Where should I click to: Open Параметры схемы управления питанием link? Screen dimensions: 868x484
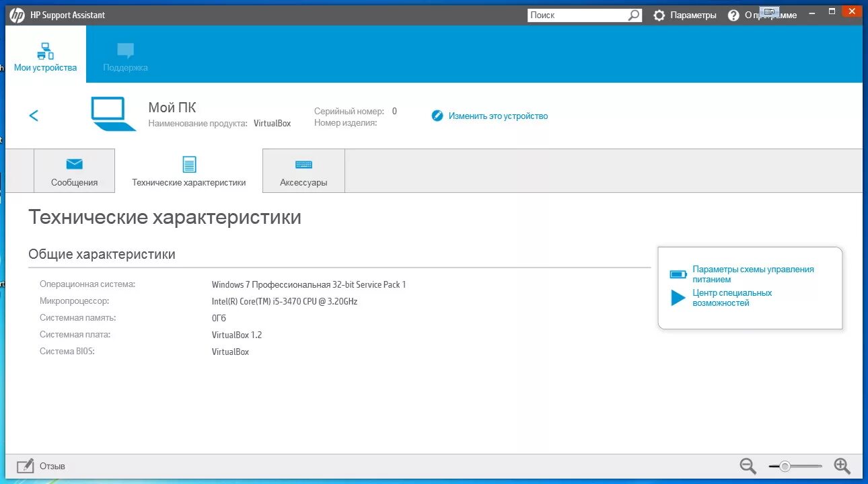click(x=753, y=274)
